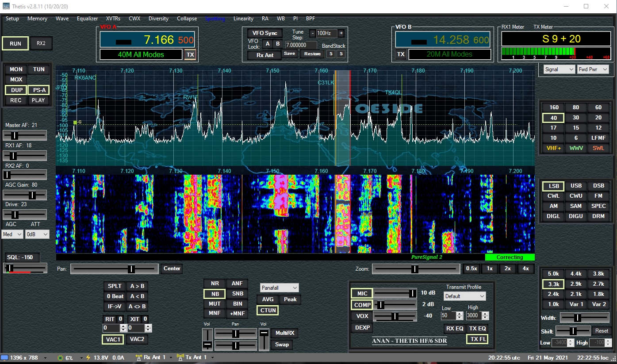Click the BandStack Restore button
The image size is (617, 364).
click(312, 54)
